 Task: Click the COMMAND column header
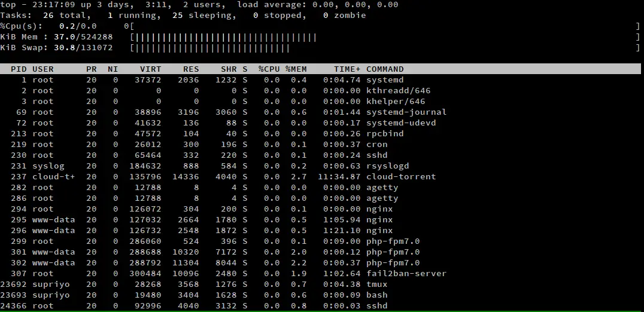tap(385, 69)
